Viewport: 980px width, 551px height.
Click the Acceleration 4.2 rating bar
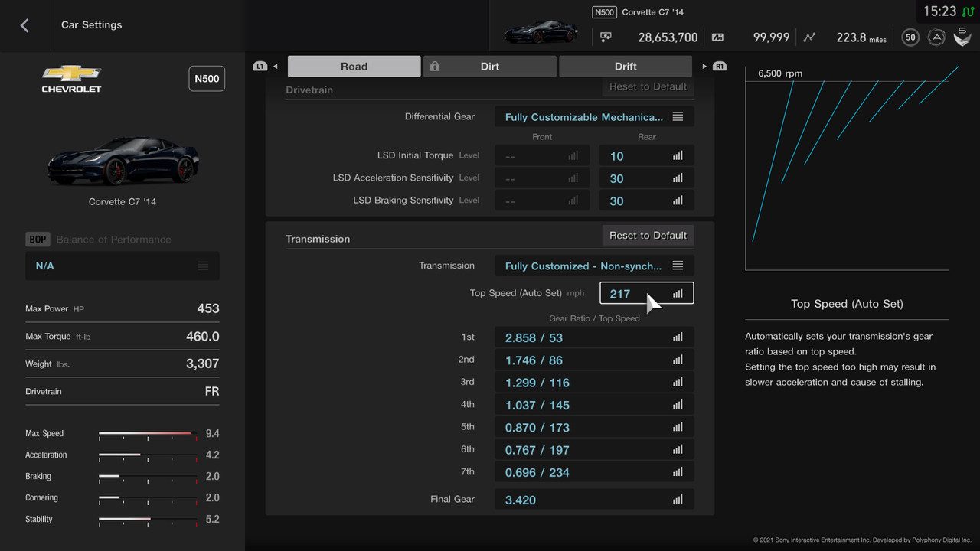click(x=148, y=455)
